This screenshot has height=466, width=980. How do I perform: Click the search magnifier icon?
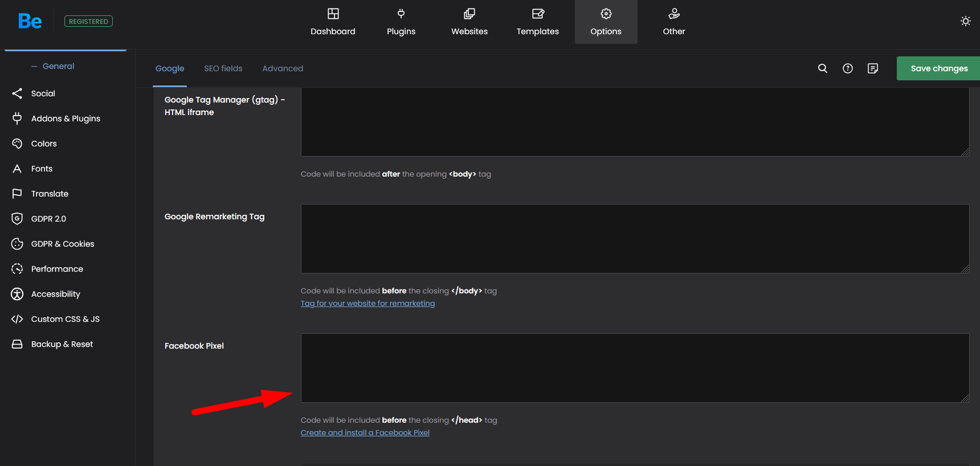click(x=823, y=68)
